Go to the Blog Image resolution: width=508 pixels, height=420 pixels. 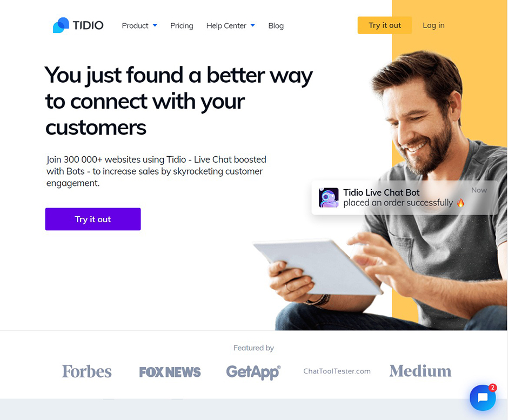(276, 25)
